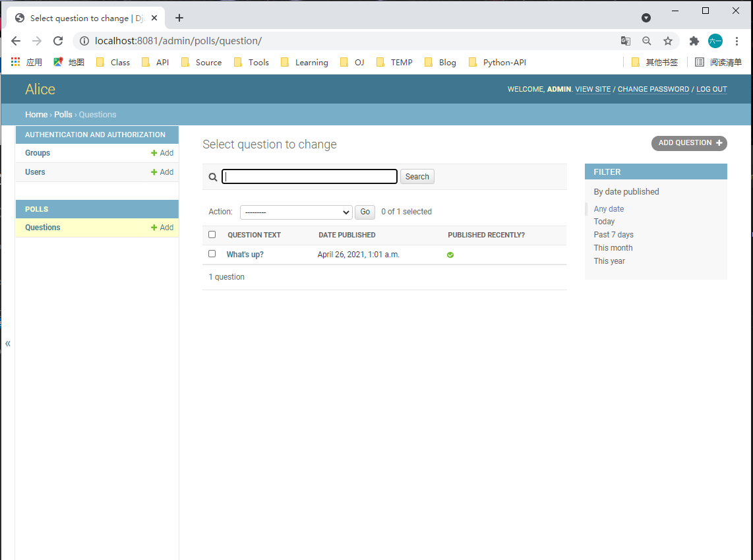Reload the current page
Screen dimensions: 753x560
pos(58,41)
